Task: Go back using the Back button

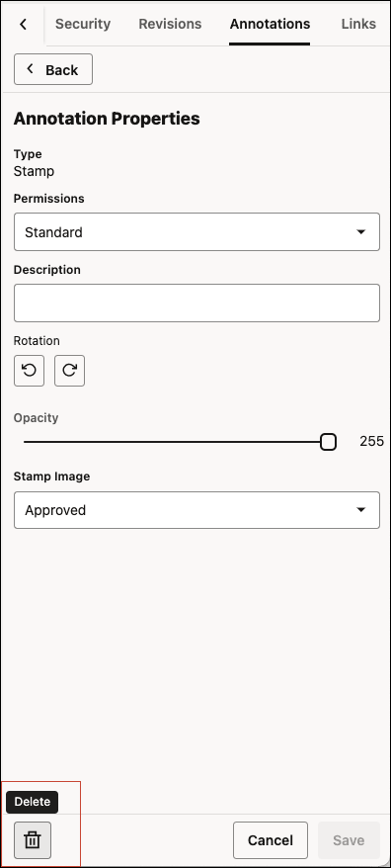Action: (x=53, y=70)
